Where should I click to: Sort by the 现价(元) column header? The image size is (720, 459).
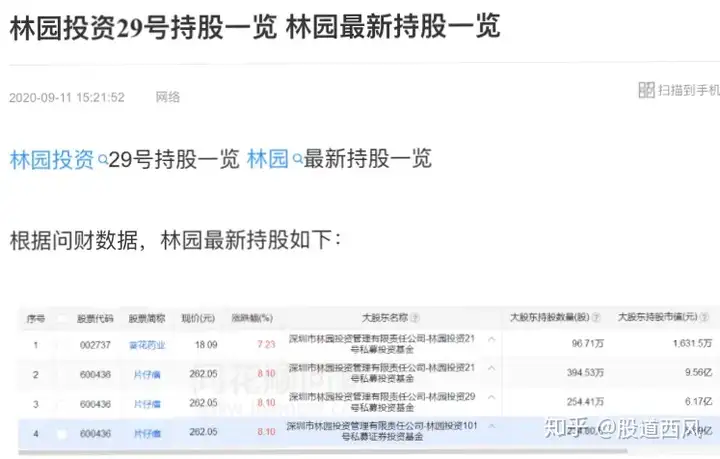(x=198, y=318)
